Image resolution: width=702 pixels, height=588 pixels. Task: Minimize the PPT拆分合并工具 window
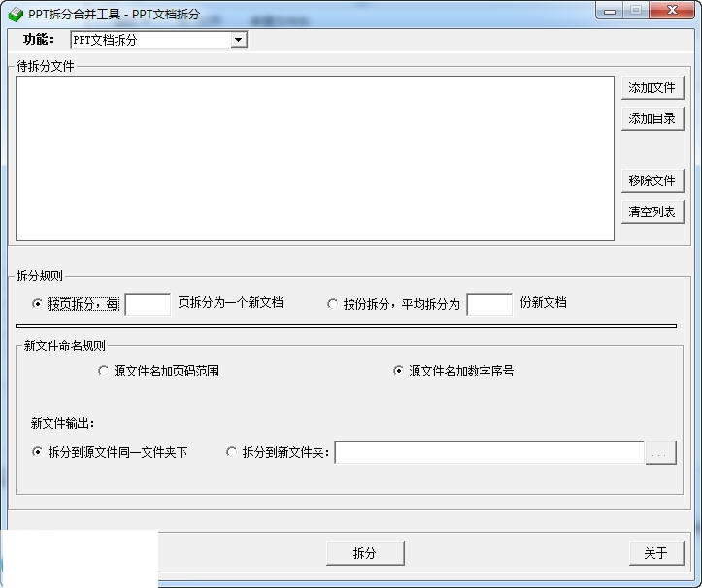click(610, 11)
